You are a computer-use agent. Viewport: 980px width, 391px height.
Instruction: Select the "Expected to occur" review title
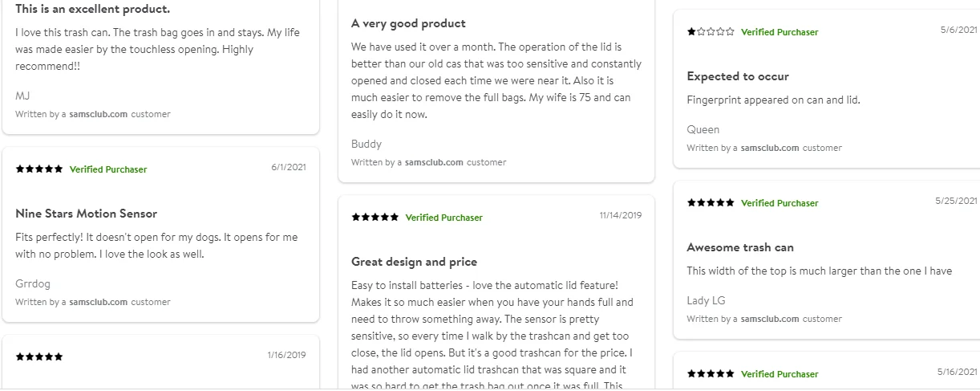pyautogui.click(x=738, y=76)
